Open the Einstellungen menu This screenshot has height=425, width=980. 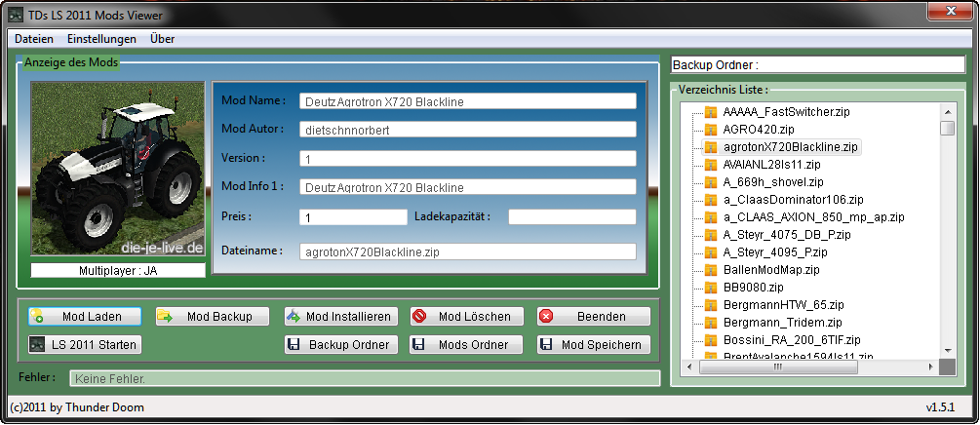101,39
